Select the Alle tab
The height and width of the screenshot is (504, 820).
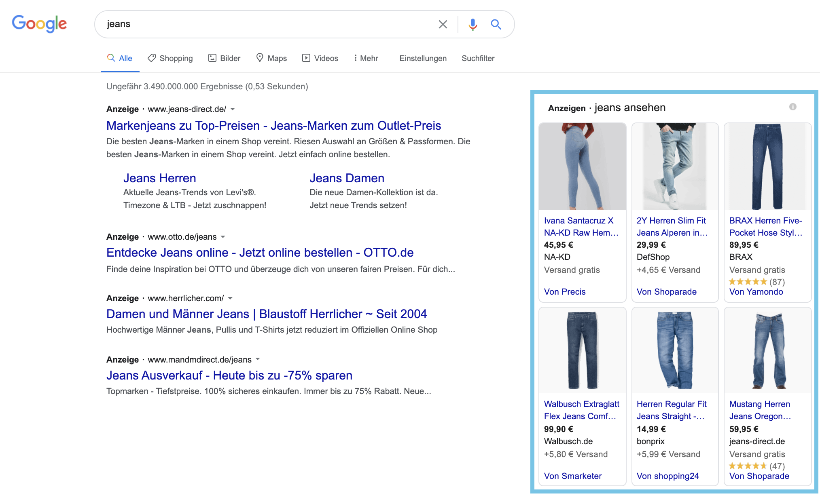[120, 58]
